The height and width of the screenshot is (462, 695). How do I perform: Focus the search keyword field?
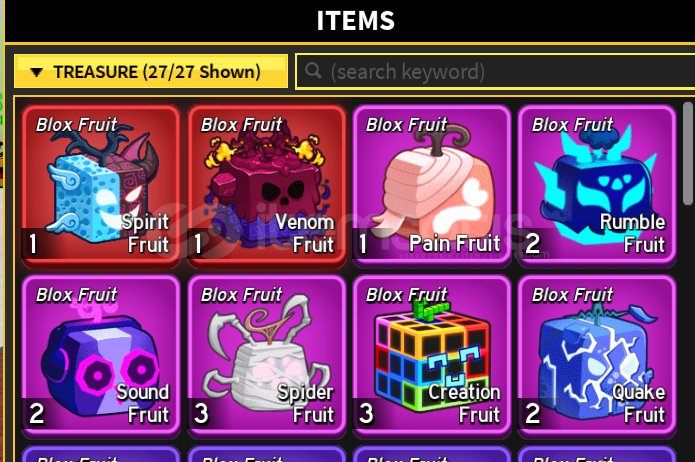tap(495, 71)
